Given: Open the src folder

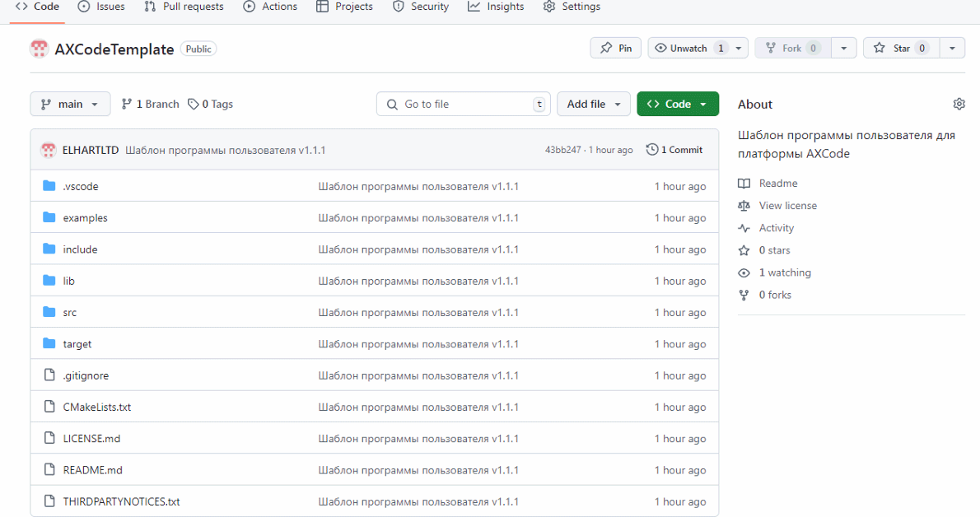Looking at the screenshot, I should point(70,313).
